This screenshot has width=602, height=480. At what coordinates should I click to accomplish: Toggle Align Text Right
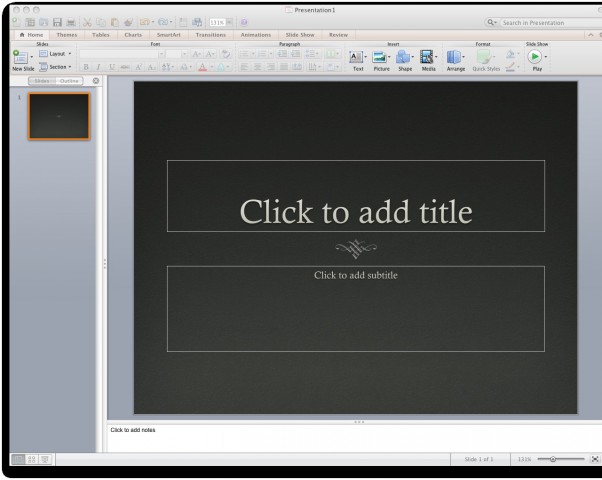pyautogui.click(x=270, y=67)
